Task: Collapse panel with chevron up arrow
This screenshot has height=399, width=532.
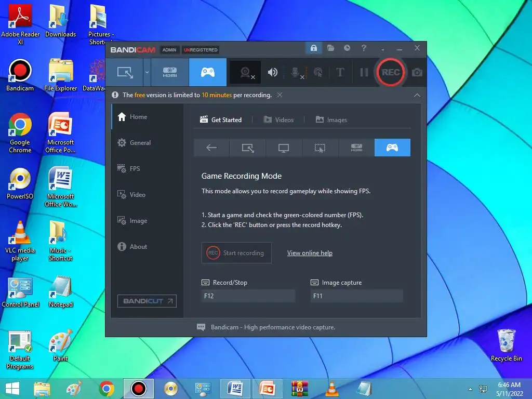Action: (x=417, y=96)
